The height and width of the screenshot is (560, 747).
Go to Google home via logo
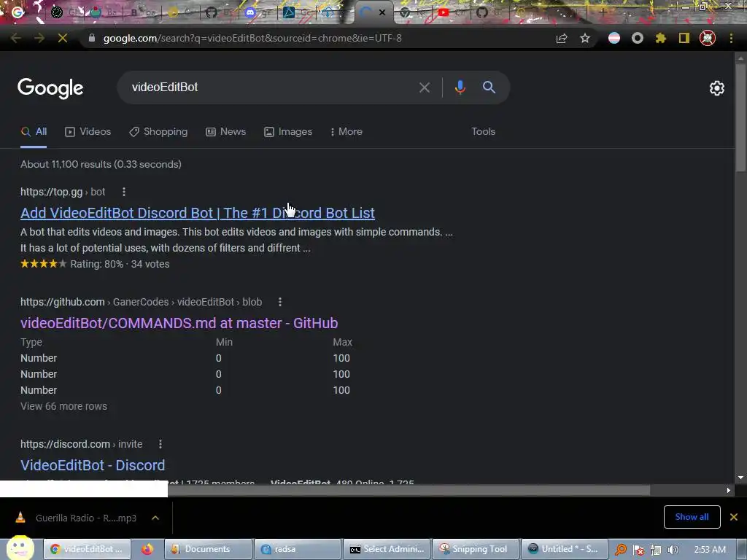(50, 88)
